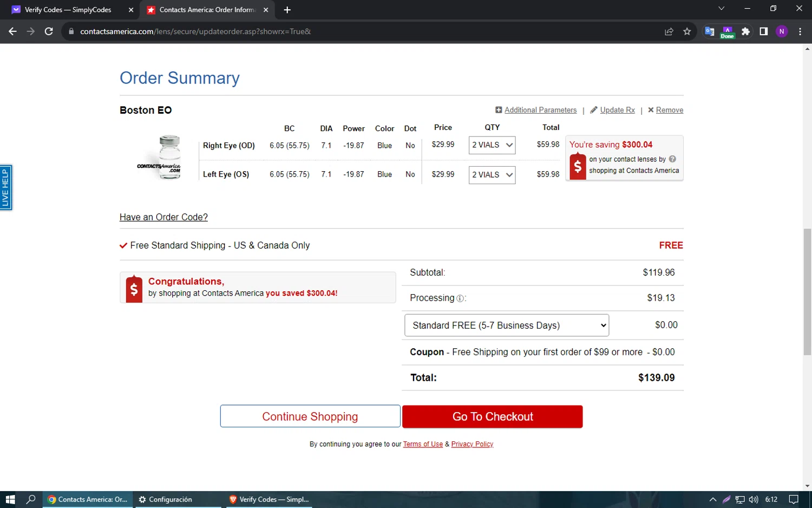Click the Processing fee $19.13
812x508 pixels.
[661, 298]
